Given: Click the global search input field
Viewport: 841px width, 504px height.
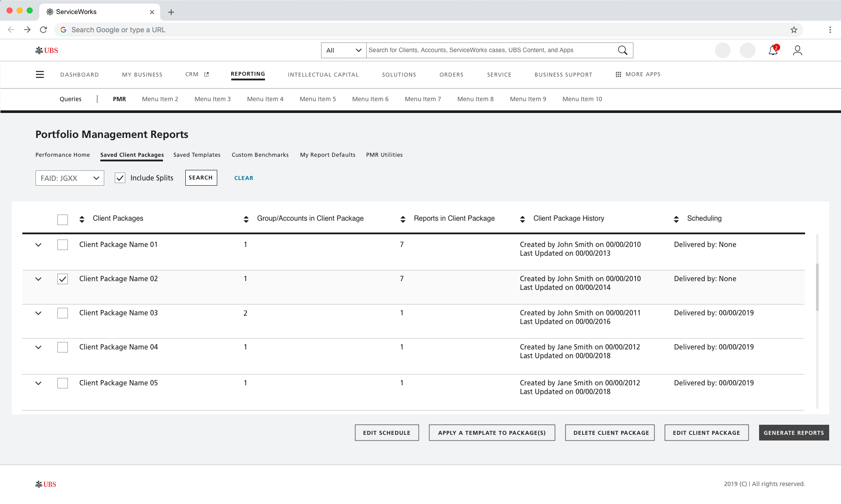Looking at the screenshot, I should pos(491,50).
